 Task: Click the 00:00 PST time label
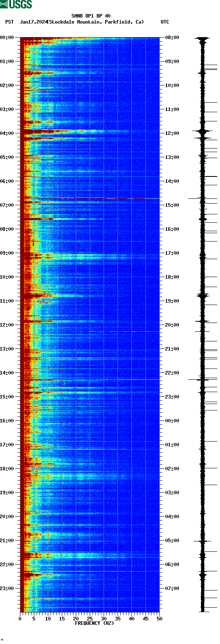click(7, 38)
